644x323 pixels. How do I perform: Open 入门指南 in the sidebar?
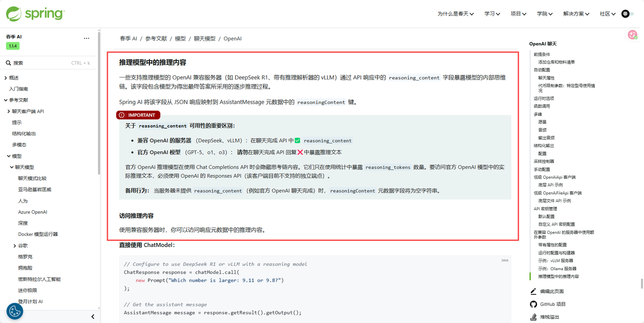19,89
